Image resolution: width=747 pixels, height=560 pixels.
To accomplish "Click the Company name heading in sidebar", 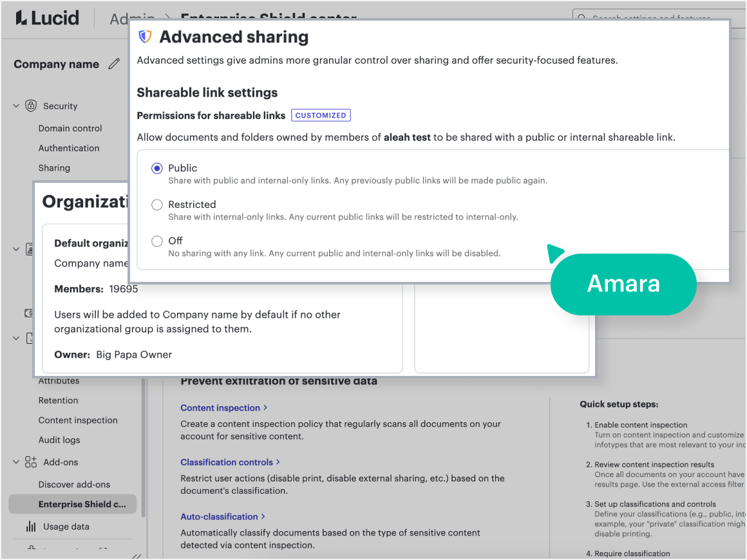I will tap(56, 64).
